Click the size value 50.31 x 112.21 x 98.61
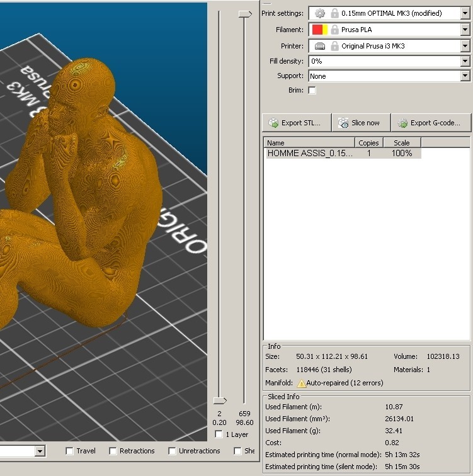The height and width of the screenshot is (476, 473). (332, 357)
